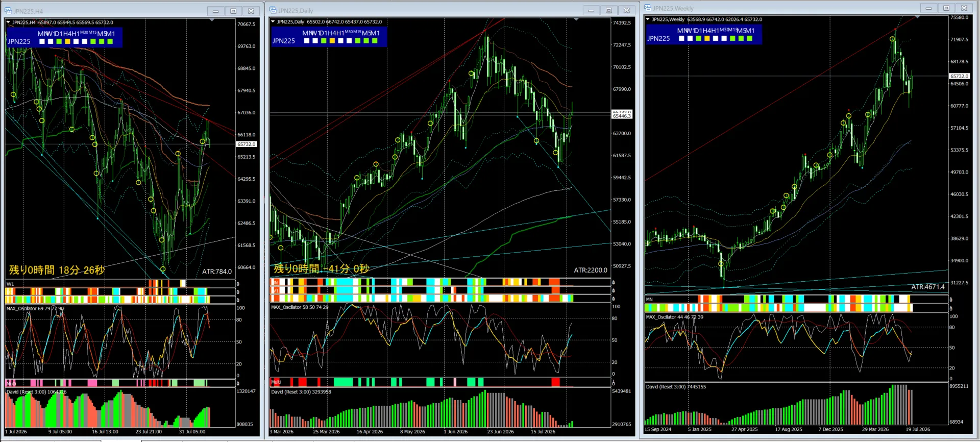Viewport: 980px width, 442px height.
Task: Click the 'David (Reset 3:00) 3293958' label
Action: pos(301,392)
